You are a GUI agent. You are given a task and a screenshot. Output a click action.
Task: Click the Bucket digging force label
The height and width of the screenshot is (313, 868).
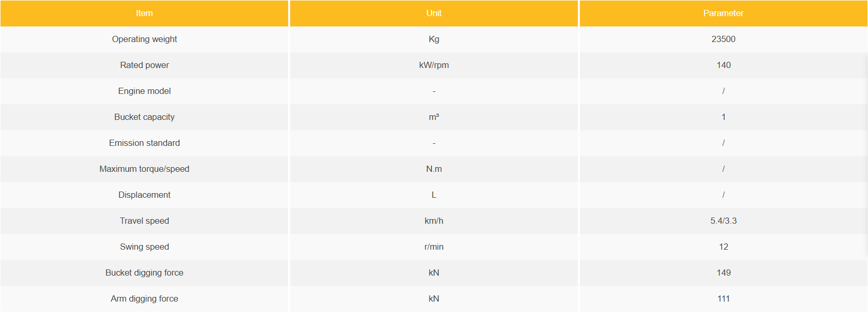[x=144, y=273]
